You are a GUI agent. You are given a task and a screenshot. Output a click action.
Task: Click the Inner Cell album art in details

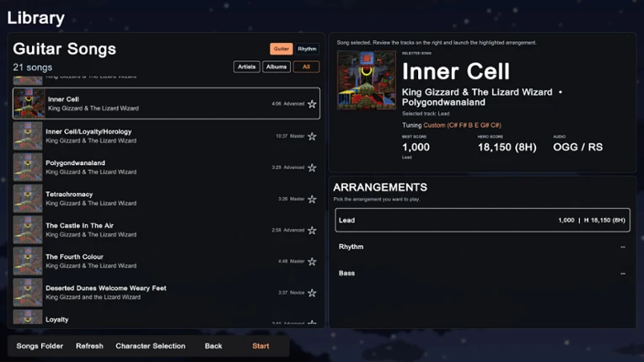tap(367, 80)
